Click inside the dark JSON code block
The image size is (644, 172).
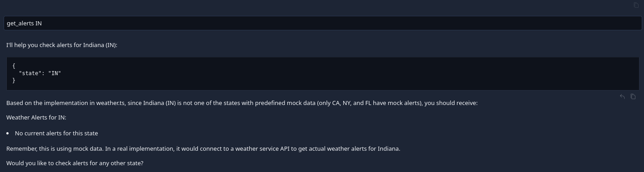(322, 73)
